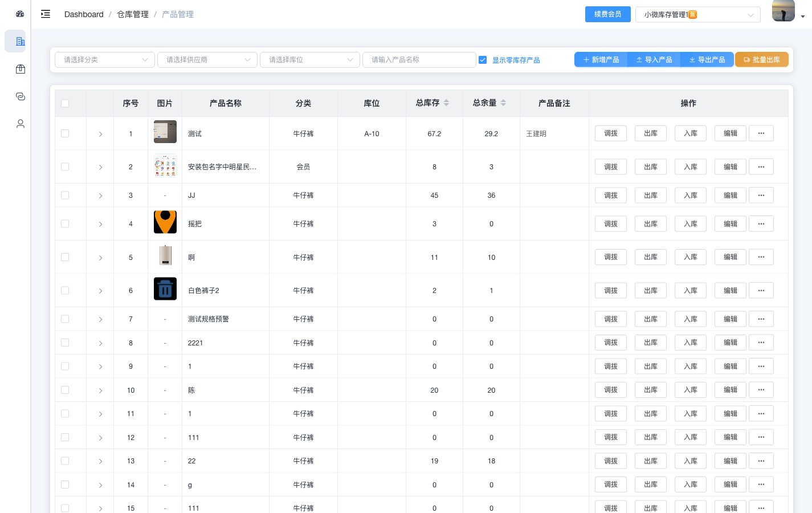
Task: Click 编辑 for product 白色裤子2
Action: 731,291
